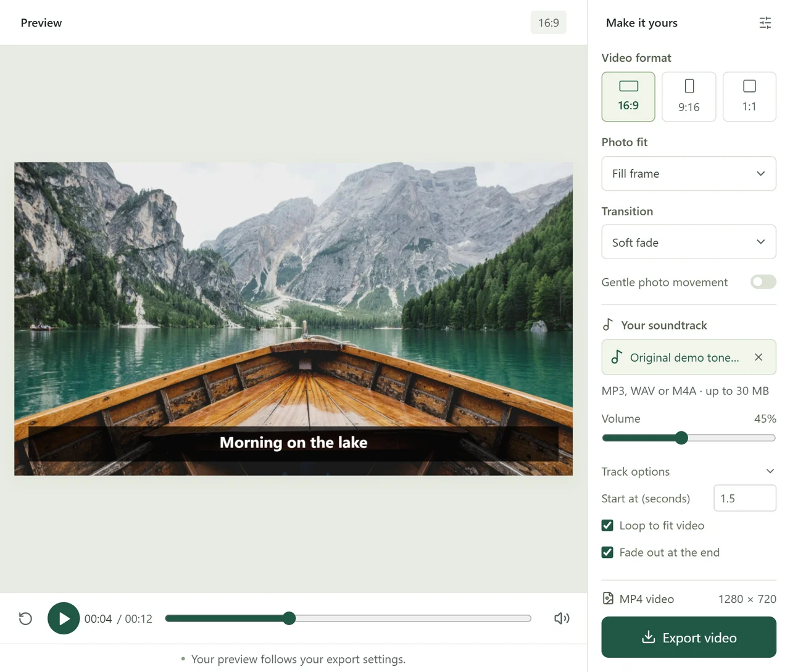Select the 16:9 landscape video format

628,97
